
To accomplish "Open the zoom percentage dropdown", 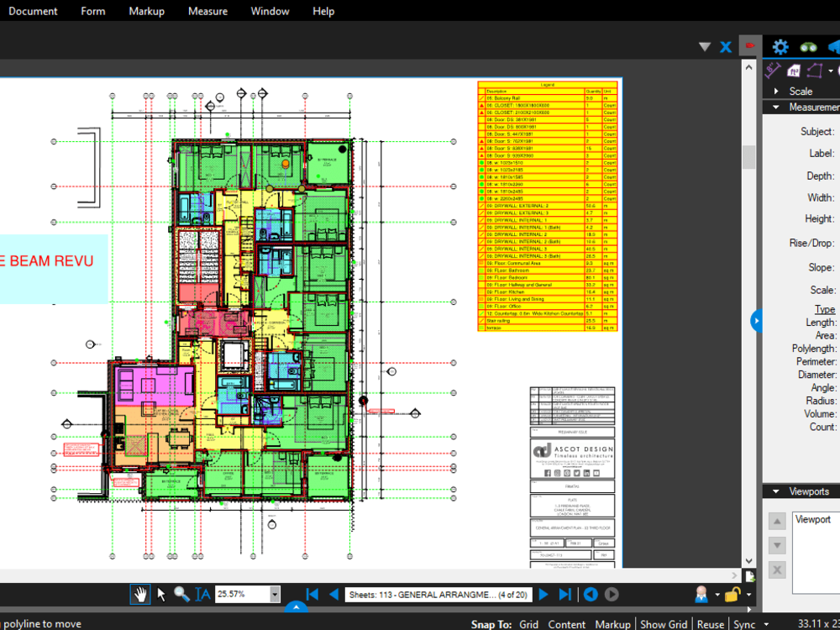I will (275, 594).
